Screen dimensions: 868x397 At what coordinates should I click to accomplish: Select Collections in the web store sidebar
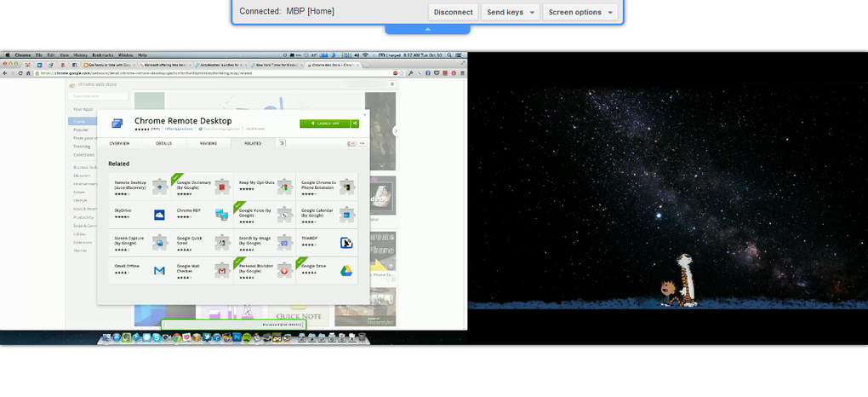pyautogui.click(x=84, y=155)
